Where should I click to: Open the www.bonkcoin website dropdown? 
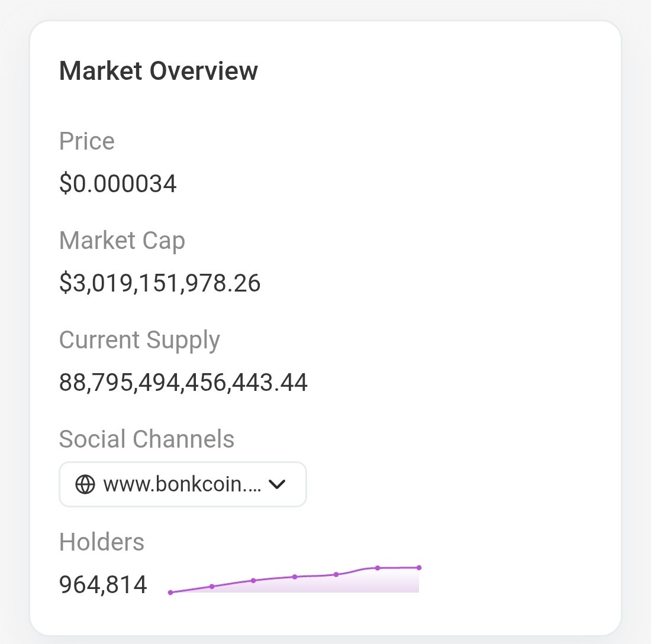coord(183,484)
